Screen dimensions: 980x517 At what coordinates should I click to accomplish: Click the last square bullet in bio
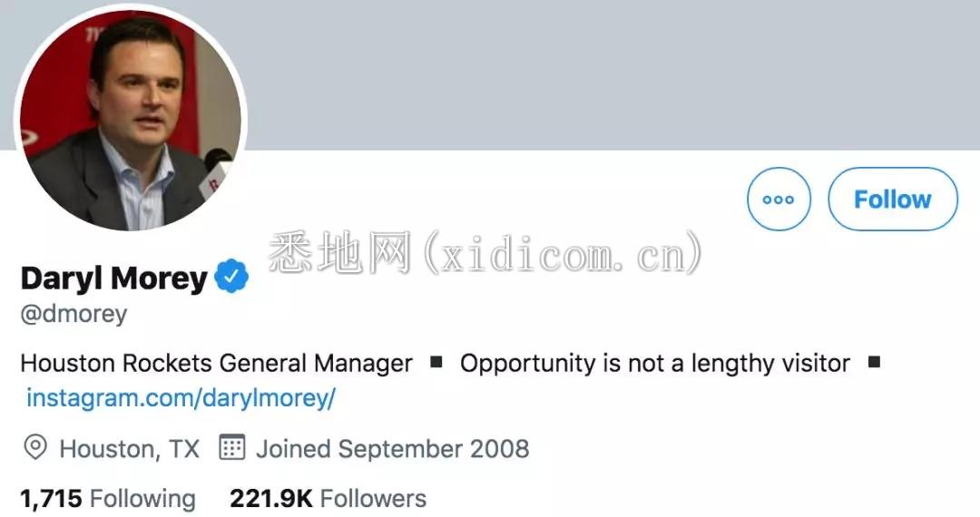[x=875, y=362]
